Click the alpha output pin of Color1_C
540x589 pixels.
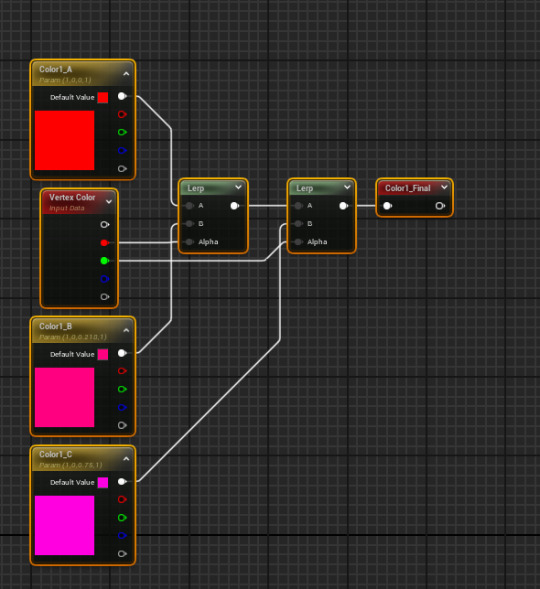coord(122,554)
